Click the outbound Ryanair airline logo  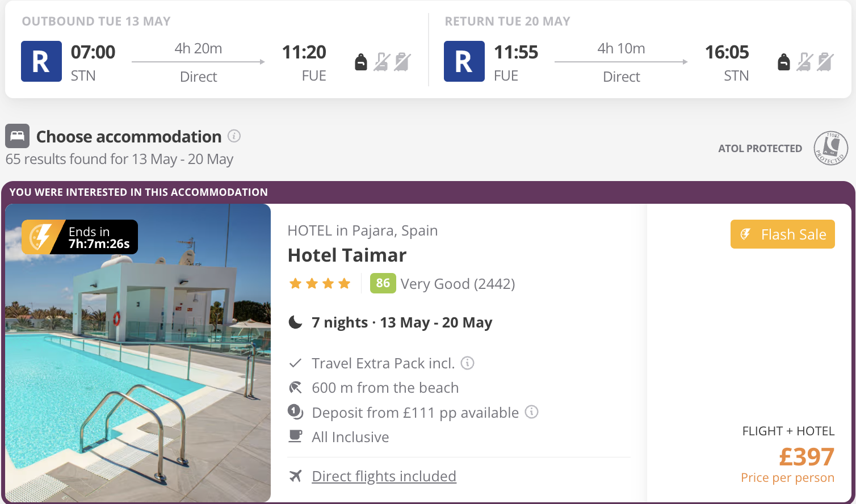click(x=41, y=61)
